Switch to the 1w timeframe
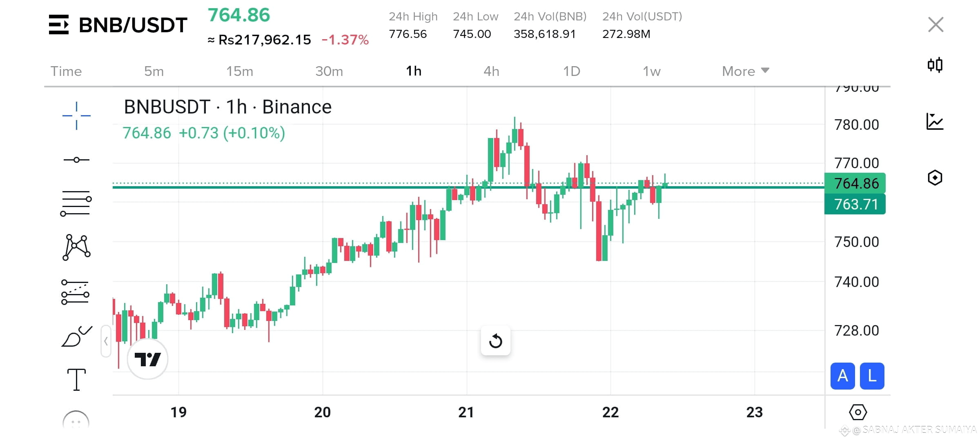This screenshot has height=441, width=980. [x=652, y=71]
